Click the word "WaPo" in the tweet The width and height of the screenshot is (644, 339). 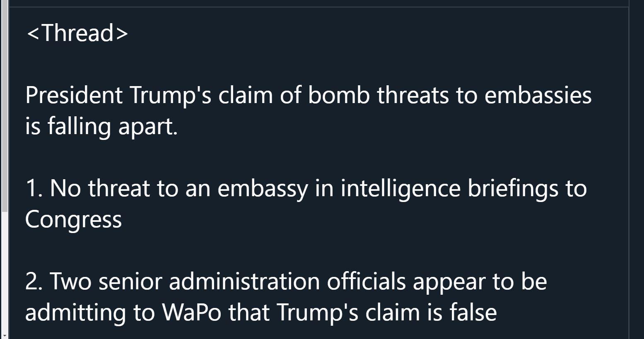coord(191,313)
